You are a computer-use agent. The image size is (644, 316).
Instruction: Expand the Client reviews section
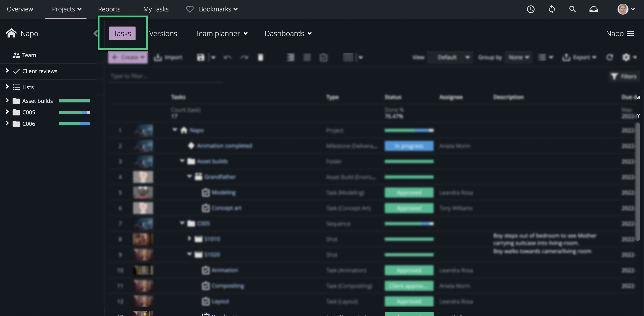click(7, 71)
